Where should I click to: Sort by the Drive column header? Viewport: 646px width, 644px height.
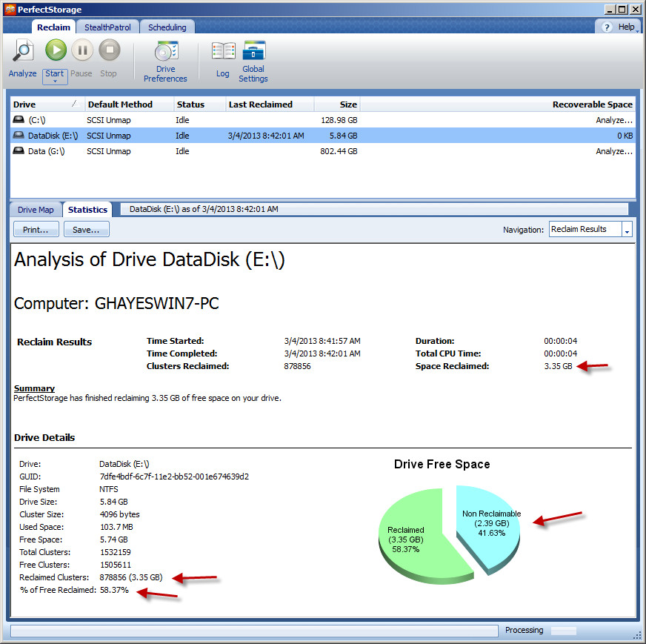click(47, 104)
